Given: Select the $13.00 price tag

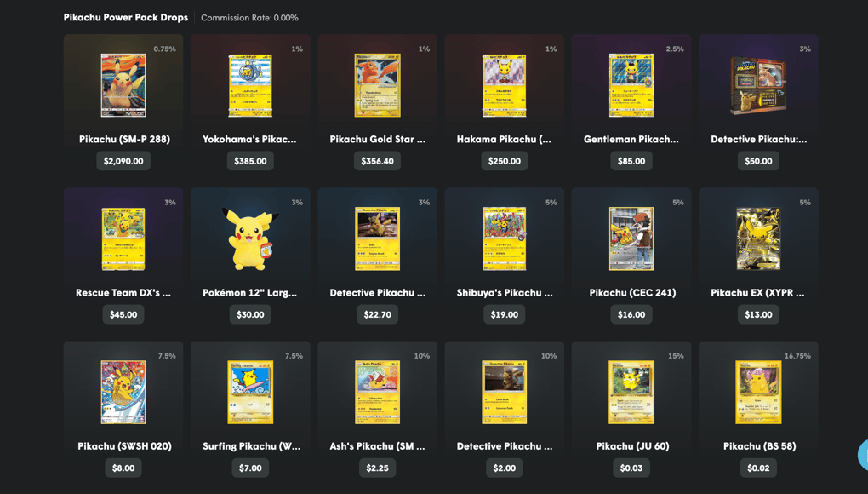Looking at the screenshot, I should click(758, 314).
